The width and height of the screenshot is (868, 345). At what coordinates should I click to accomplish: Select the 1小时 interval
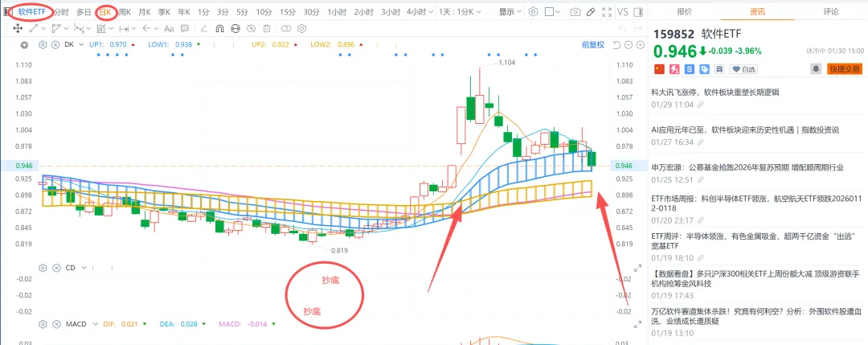pos(337,11)
